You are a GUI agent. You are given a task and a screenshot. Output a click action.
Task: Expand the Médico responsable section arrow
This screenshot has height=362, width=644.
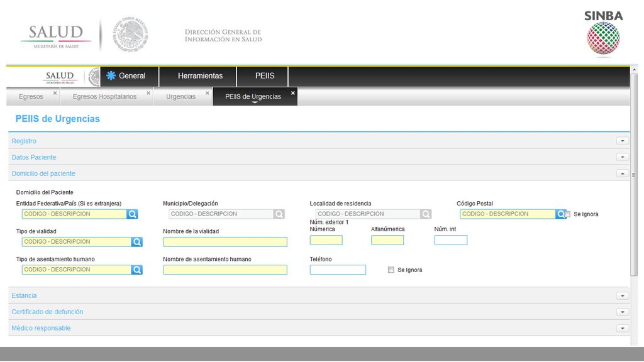(622, 328)
